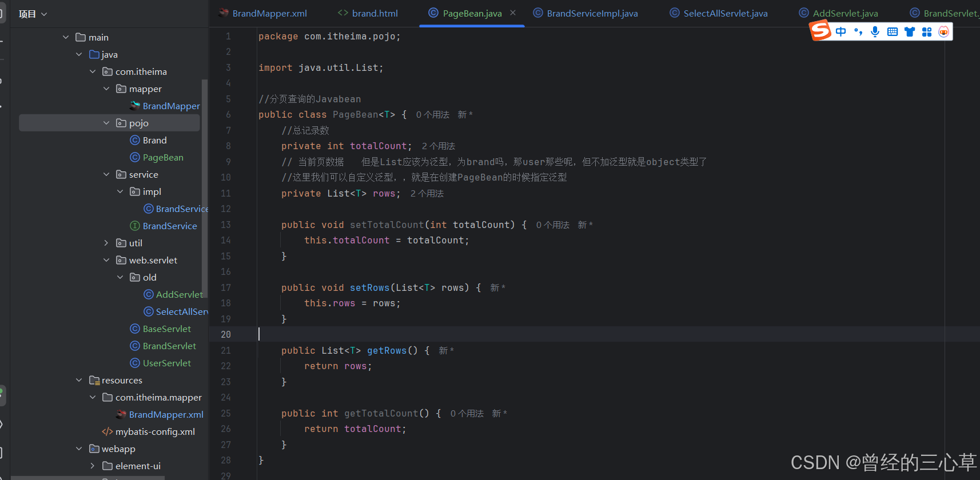Click the class icon on the SelectAllServlet.java tab
Image resolution: width=980 pixels, height=480 pixels.
click(675, 13)
